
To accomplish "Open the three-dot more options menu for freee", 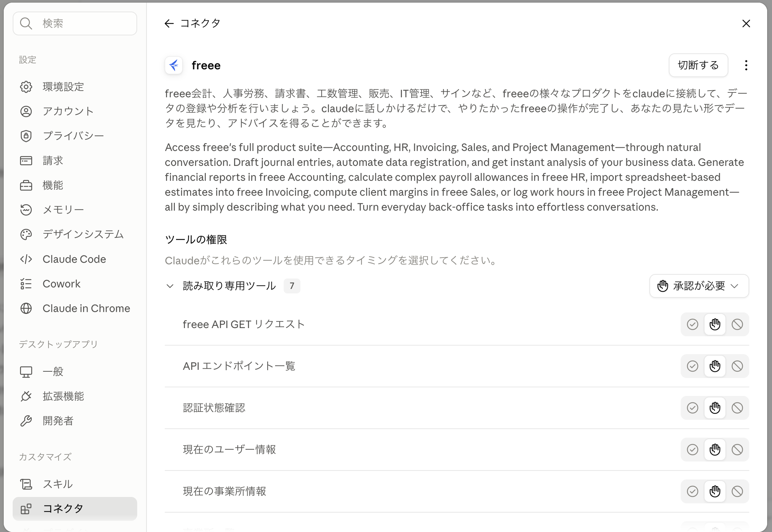I will 746,65.
